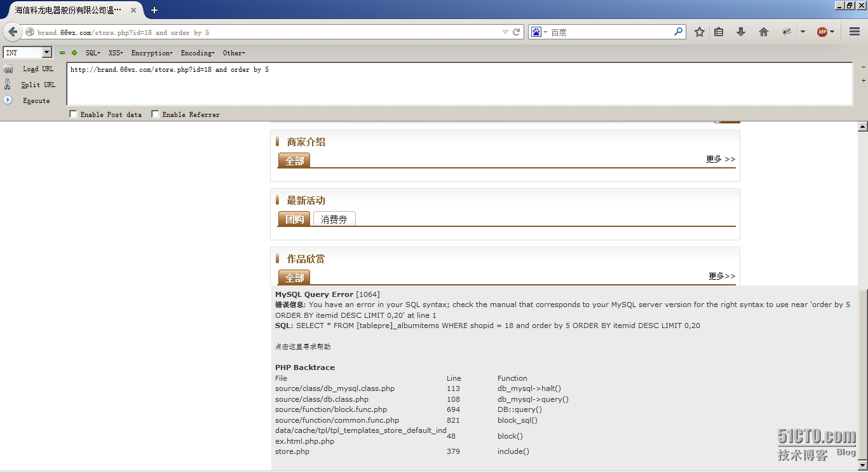Viewport: 868px width, 473px height.
Task: Open the HackBar XSS menu
Action: [116, 53]
